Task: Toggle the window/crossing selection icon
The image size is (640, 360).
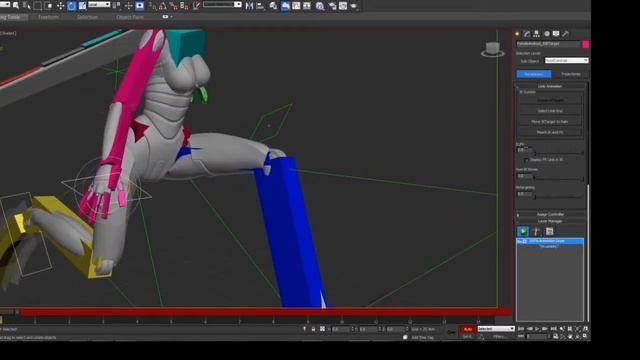Action: (49, 6)
